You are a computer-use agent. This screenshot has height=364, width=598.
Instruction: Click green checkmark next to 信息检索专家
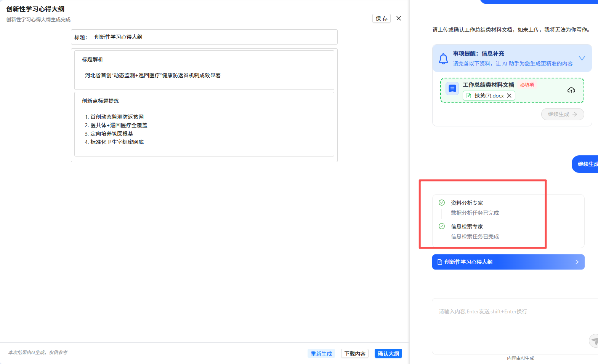(x=442, y=226)
